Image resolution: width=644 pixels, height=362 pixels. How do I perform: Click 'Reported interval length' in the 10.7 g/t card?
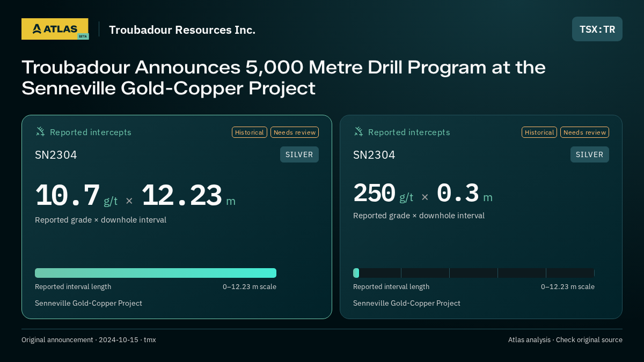pyautogui.click(x=73, y=287)
